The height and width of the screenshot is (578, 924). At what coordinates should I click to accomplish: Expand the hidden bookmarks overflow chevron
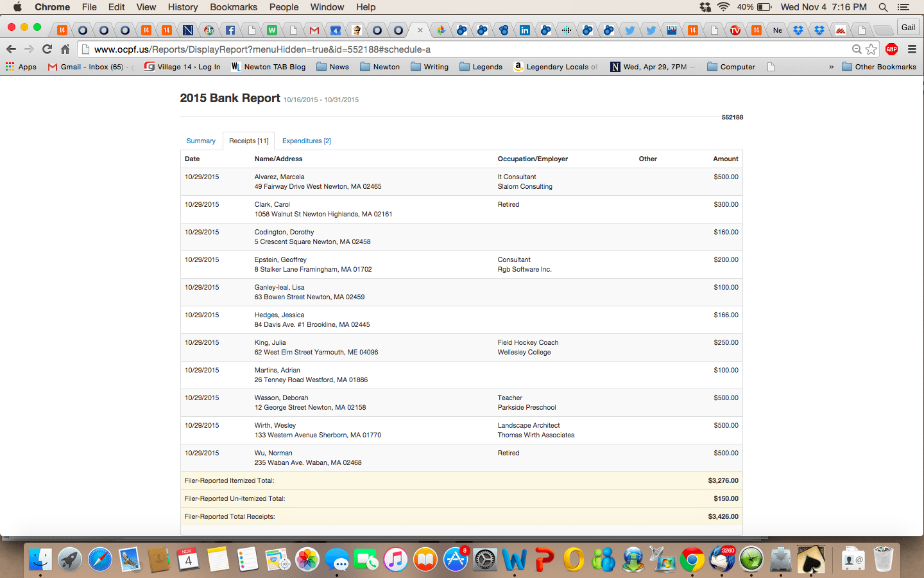tap(831, 67)
